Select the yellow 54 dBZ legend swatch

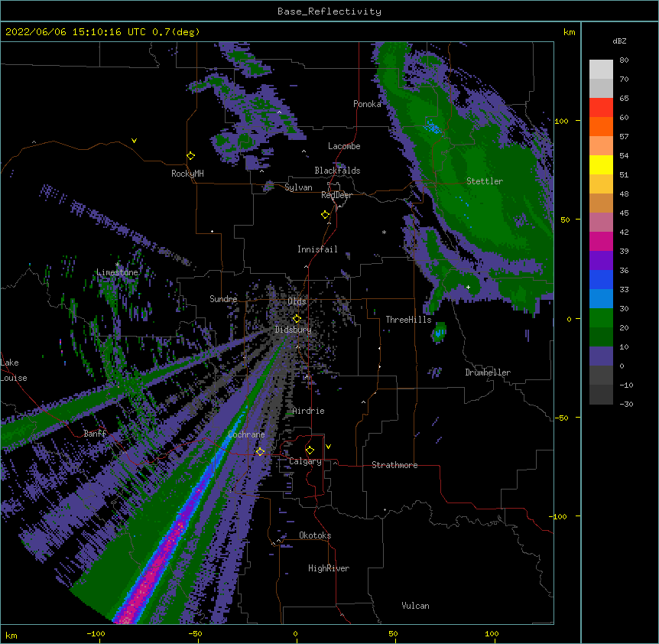tap(601, 164)
